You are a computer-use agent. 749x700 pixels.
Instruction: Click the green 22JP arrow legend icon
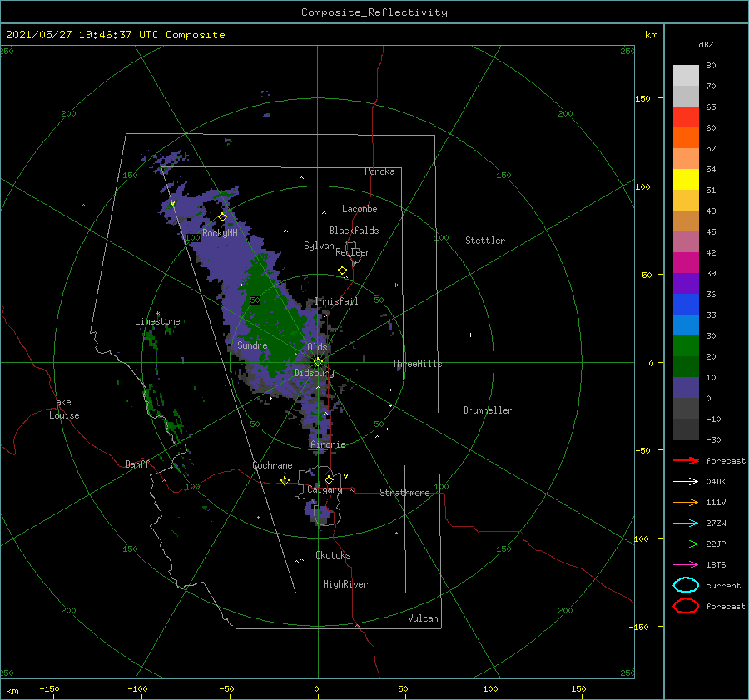[x=686, y=544]
